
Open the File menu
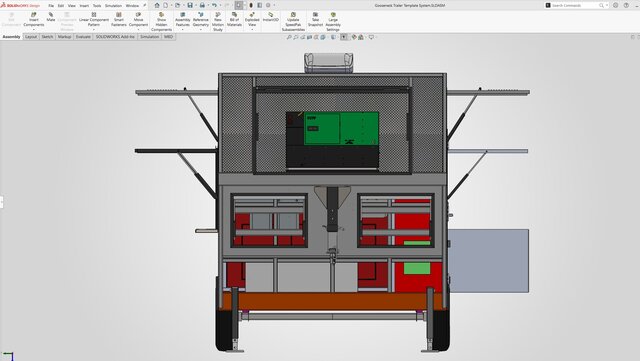(51, 6)
